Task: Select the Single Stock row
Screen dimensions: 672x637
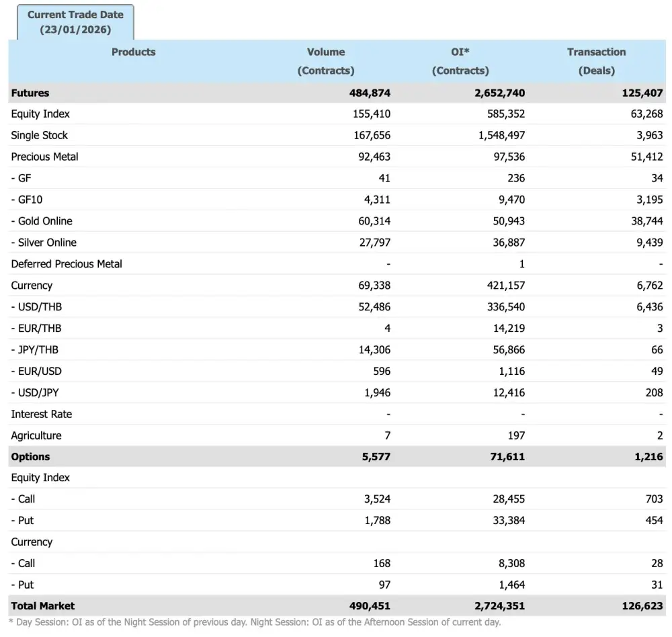Action: click(38, 135)
